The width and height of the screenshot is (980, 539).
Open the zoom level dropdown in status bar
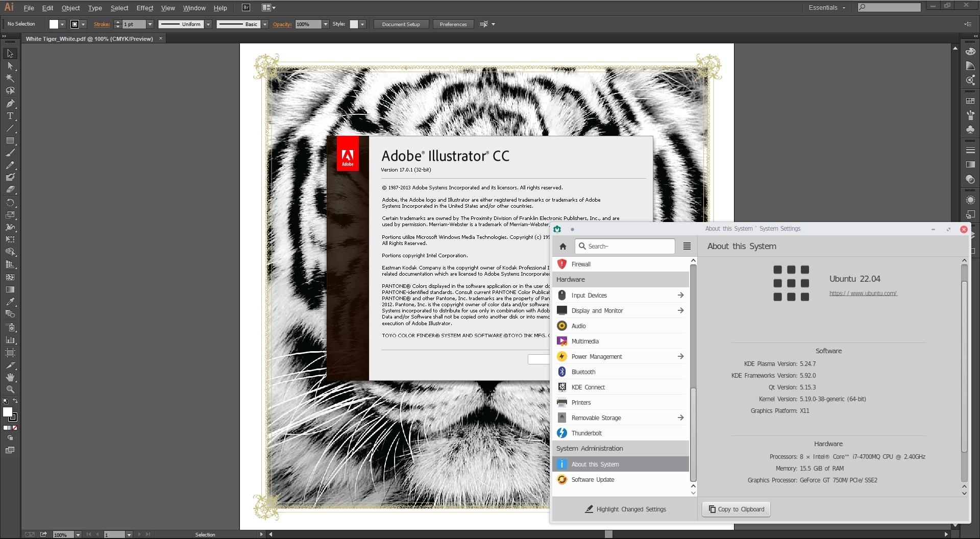pos(78,535)
